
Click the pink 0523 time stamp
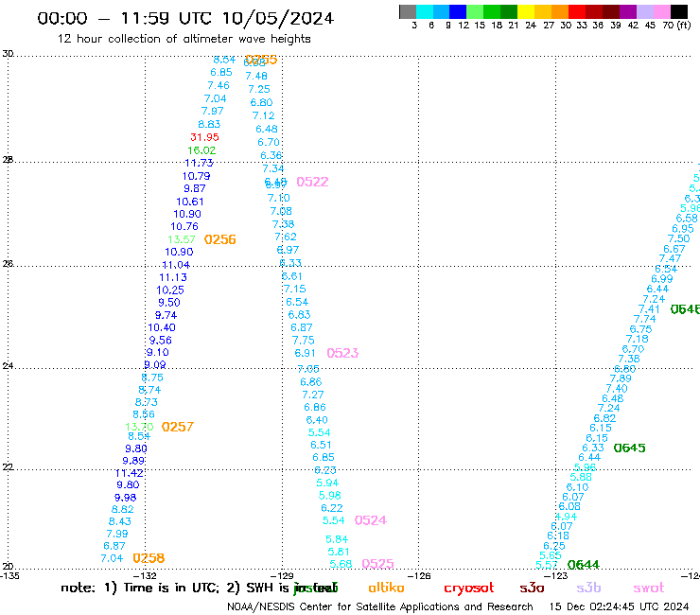click(342, 353)
